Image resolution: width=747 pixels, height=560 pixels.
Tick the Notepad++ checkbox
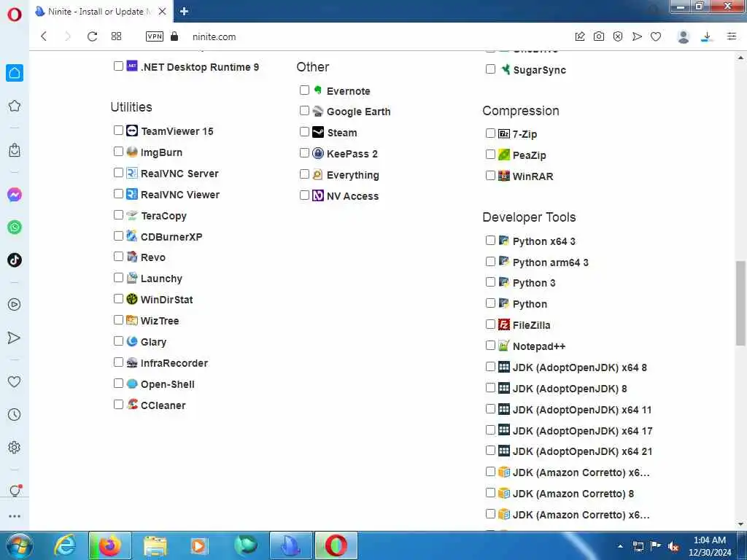click(490, 345)
